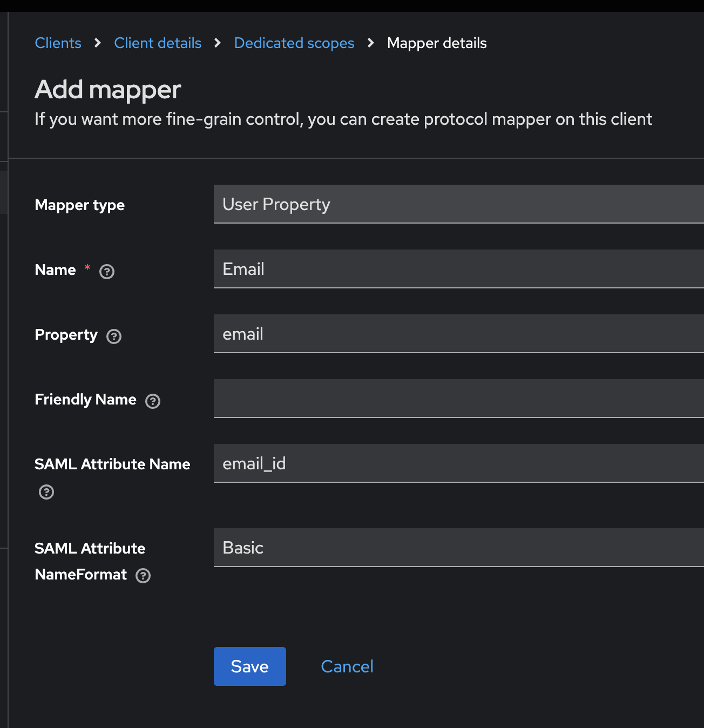Go to Clients breadcrumb

[58, 43]
